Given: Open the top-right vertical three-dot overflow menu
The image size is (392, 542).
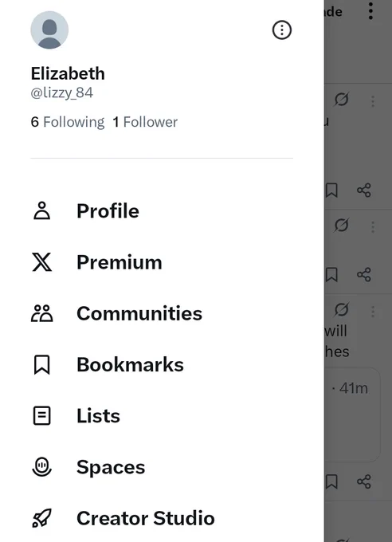Looking at the screenshot, I should pos(370,11).
